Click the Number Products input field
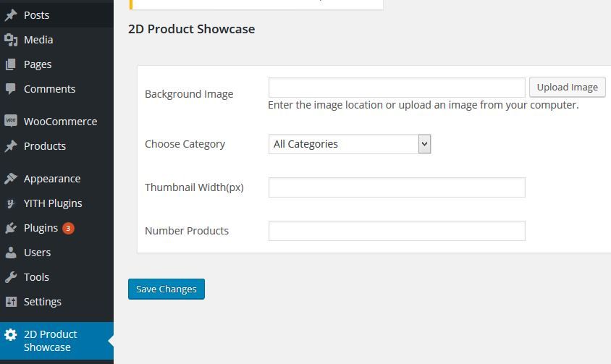The image size is (611, 364). [x=397, y=231]
